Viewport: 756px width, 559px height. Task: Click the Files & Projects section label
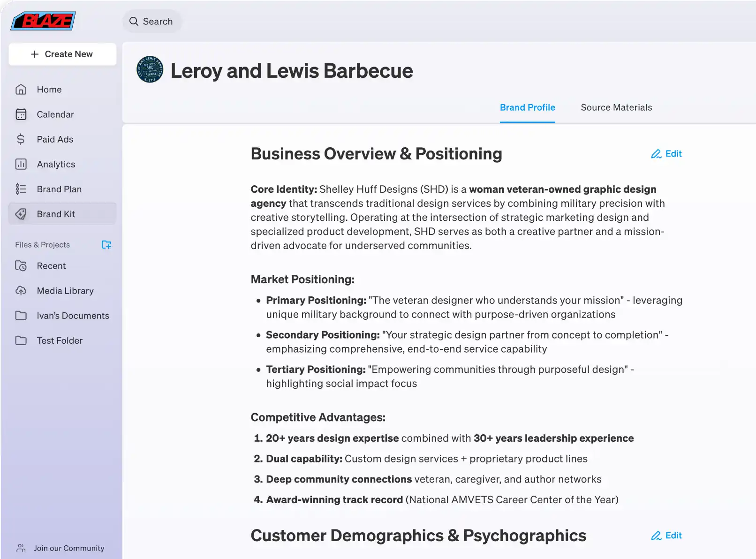42,245
